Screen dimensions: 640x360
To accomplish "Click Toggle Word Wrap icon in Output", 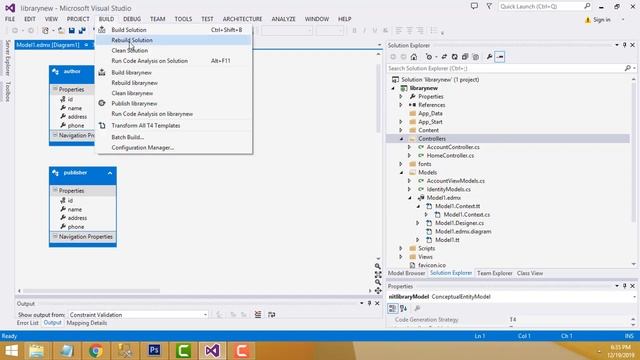I will (271, 315).
